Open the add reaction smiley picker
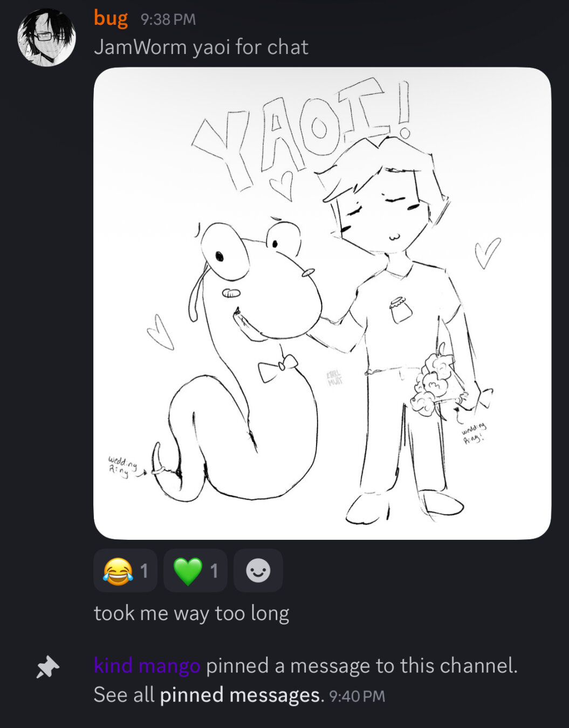This screenshot has width=569, height=728. 258,571
